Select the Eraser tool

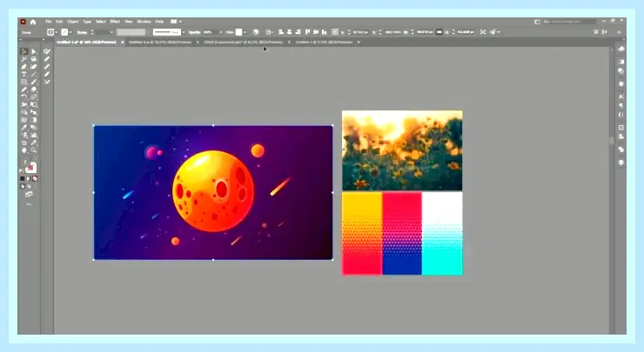34,90
